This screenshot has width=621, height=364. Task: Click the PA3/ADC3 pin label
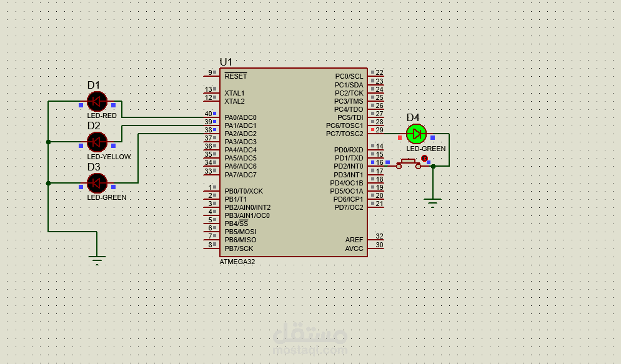(241, 142)
